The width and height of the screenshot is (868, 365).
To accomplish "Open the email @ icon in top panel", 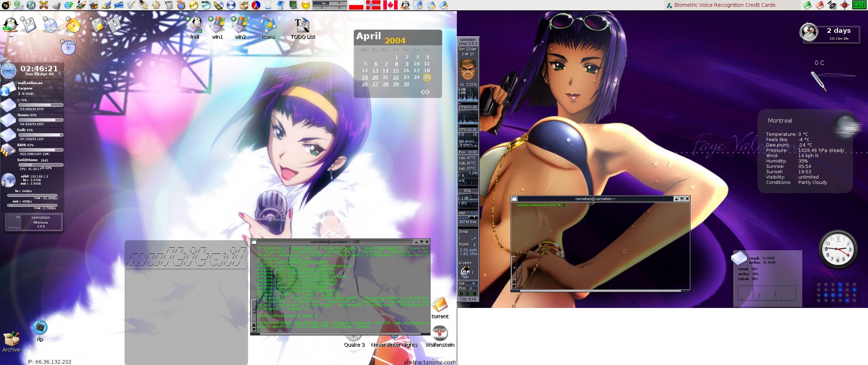I will tap(18, 5).
